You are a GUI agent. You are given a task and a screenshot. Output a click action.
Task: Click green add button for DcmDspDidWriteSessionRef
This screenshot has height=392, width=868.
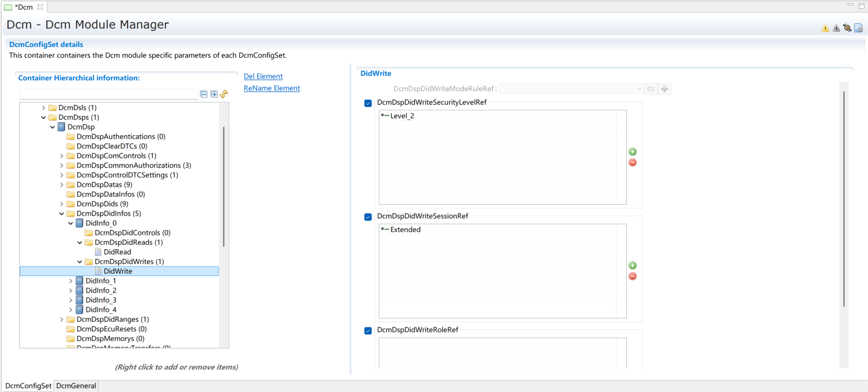632,265
